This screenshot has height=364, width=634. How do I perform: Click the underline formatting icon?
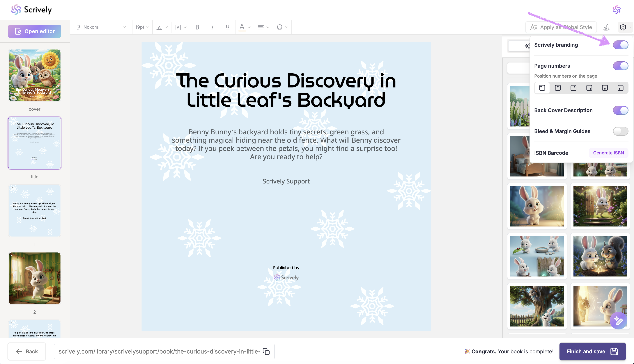[x=227, y=27]
